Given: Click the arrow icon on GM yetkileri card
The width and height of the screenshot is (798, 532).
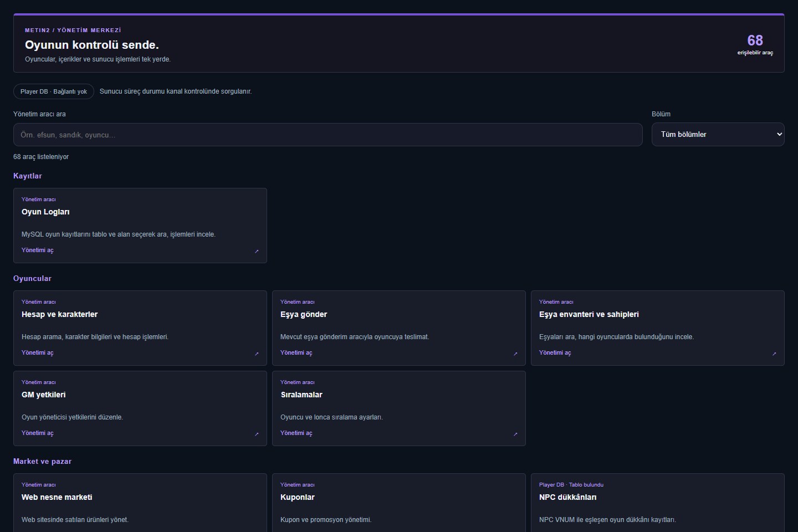Looking at the screenshot, I should pos(257,434).
